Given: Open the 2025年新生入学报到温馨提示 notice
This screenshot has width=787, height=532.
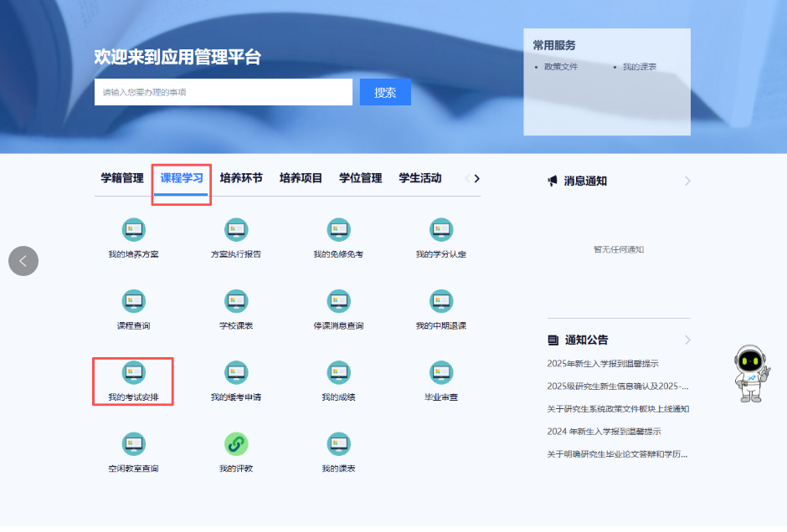Looking at the screenshot, I should point(603,364).
